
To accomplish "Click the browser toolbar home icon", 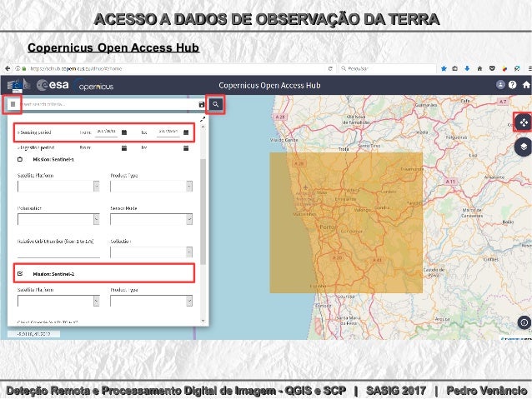I will click(x=479, y=68).
